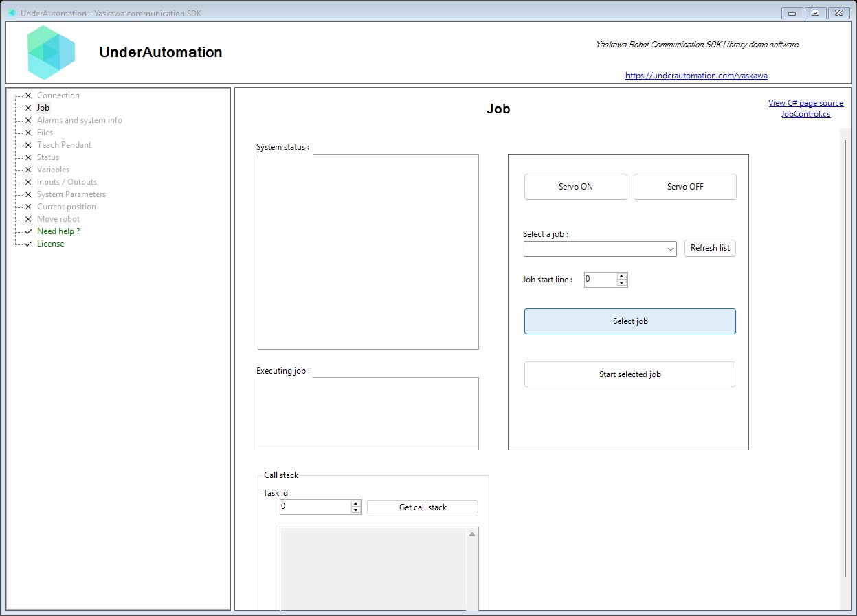The image size is (857, 616).
Task: Open the Need help ? page
Action: pyautogui.click(x=58, y=231)
